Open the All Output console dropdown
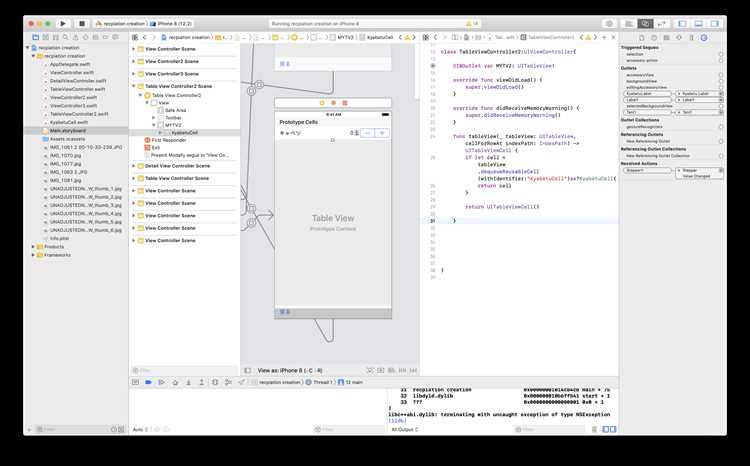Viewport: 750px width, 466px height. click(405, 430)
